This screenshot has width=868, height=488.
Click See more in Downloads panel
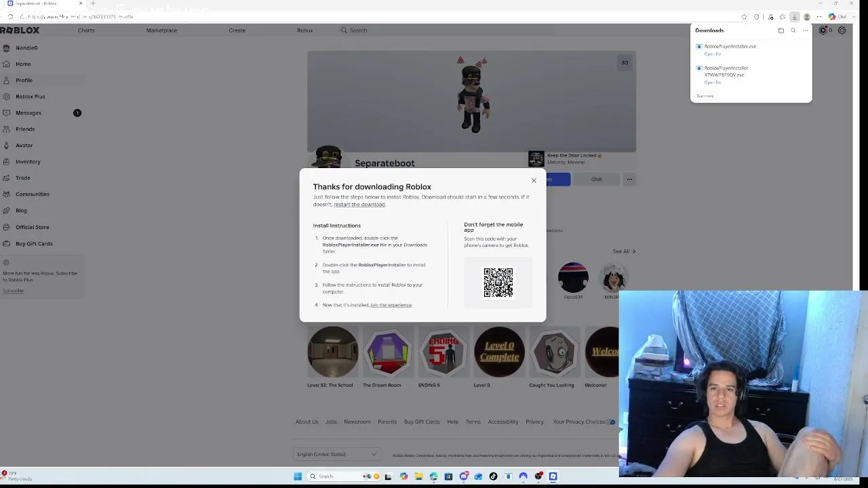(705, 96)
